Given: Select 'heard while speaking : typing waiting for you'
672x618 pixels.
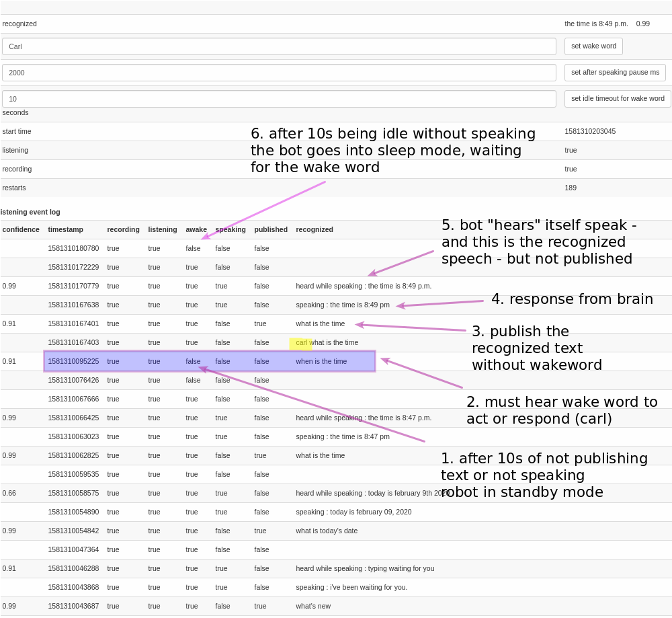Looking at the screenshot, I should [x=365, y=569].
